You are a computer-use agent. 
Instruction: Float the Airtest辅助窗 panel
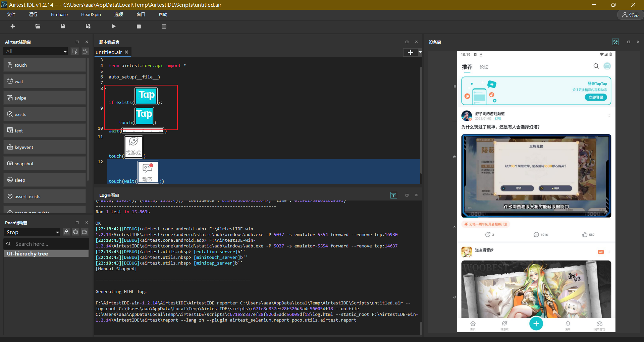tap(77, 42)
